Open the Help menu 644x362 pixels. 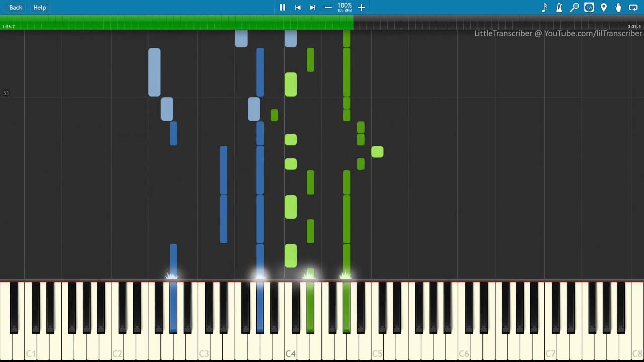pos(40,7)
